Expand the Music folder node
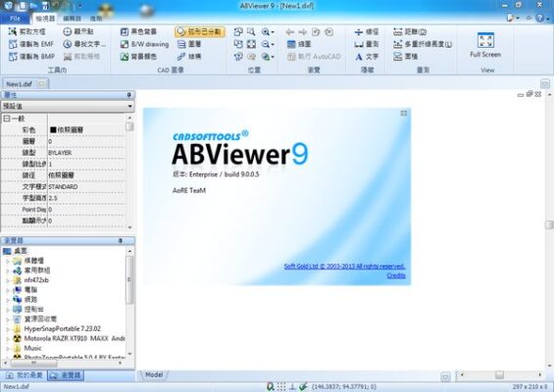This screenshot has height=392, width=554. tap(8, 349)
